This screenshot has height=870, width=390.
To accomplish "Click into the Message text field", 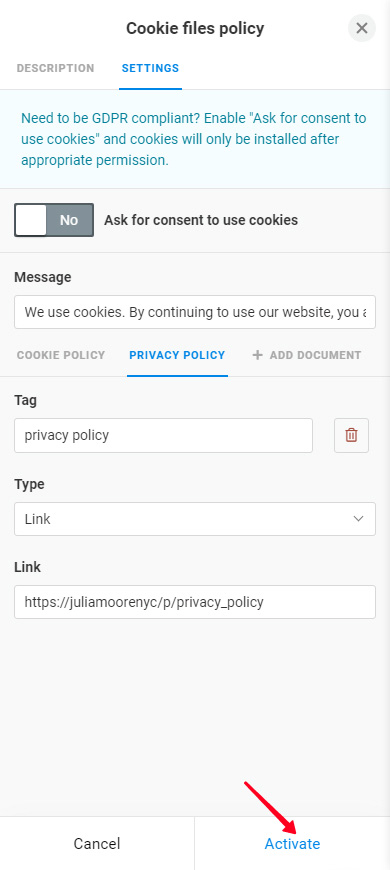I will click(195, 312).
